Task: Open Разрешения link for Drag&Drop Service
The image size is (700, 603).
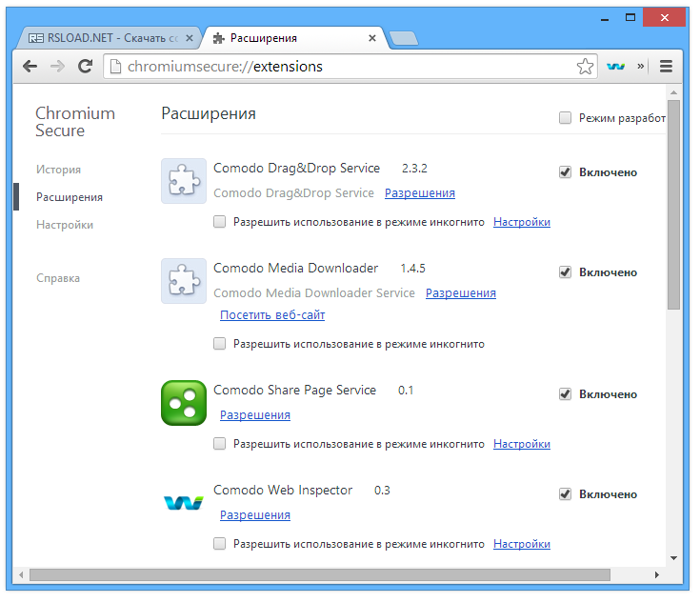Action: click(x=420, y=193)
